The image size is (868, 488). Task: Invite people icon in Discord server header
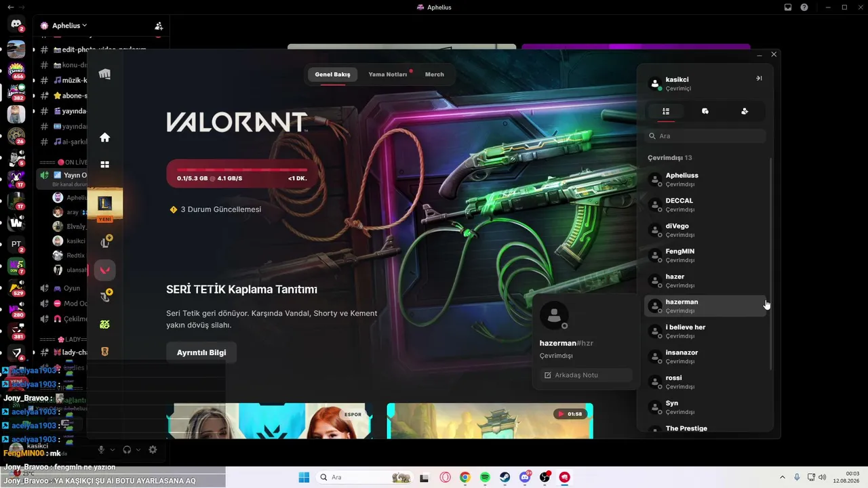pos(159,26)
